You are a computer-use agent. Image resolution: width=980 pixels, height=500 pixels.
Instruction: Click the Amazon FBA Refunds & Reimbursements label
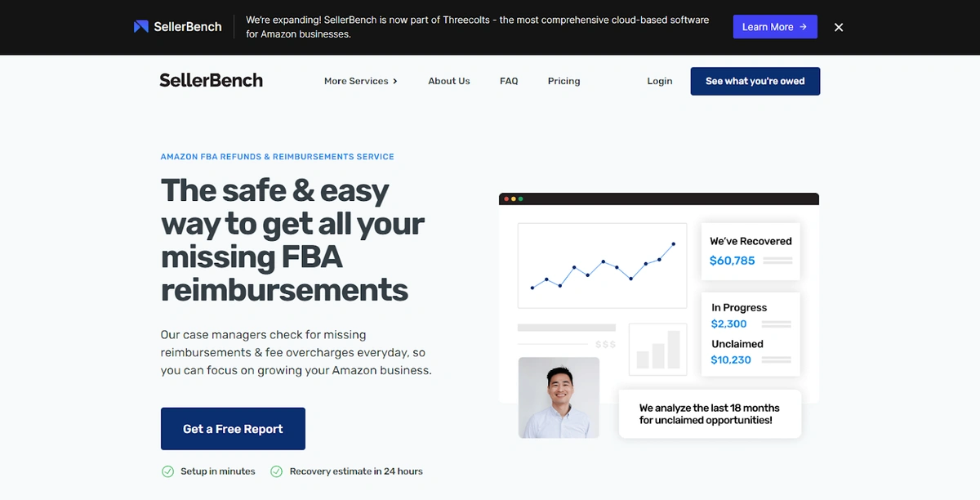click(x=277, y=156)
